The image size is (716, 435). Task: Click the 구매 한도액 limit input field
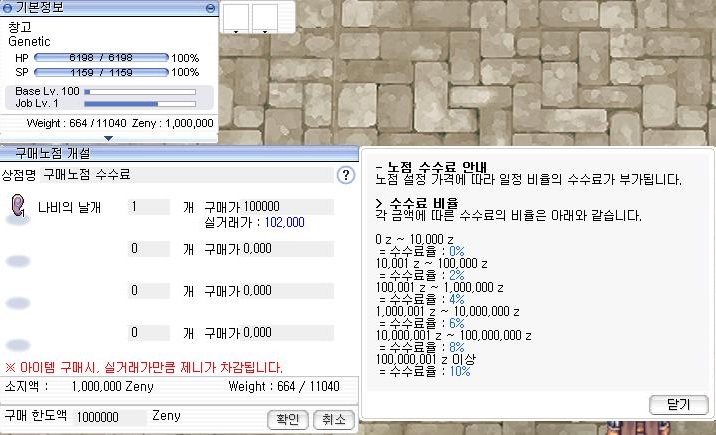coord(110,416)
